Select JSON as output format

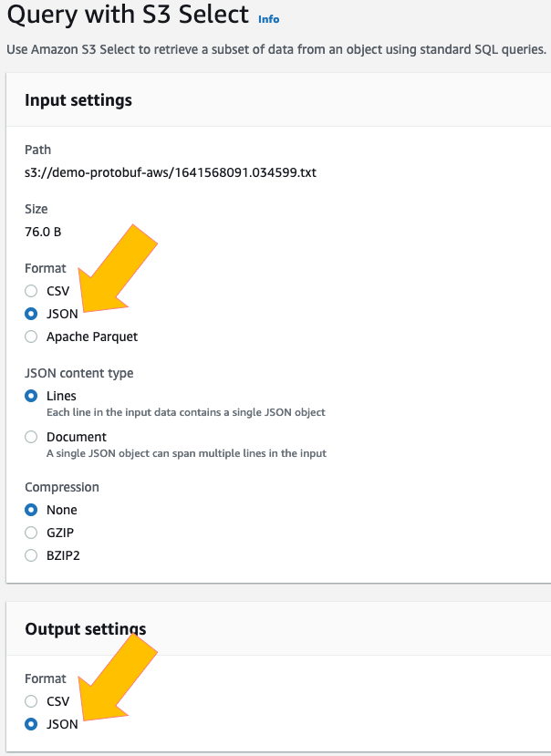click(31, 724)
